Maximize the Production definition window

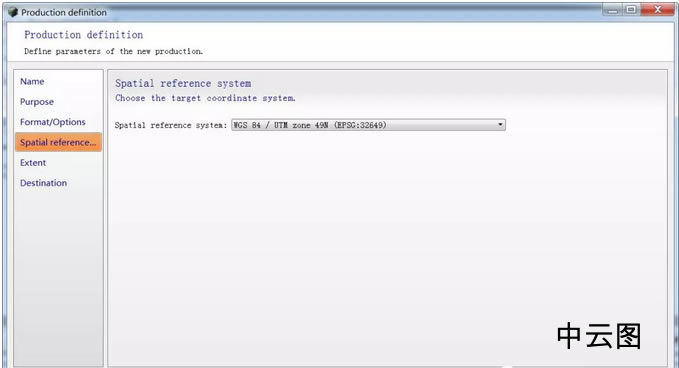(631, 10)
